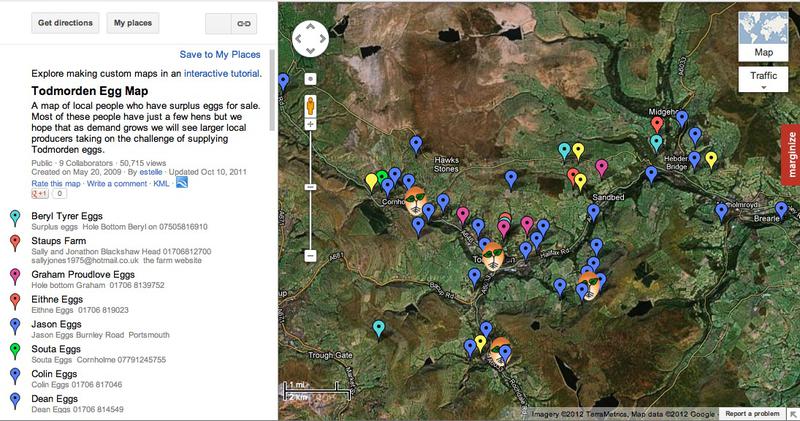This screenshot has width=800, height=421.
Task: Select Staups Farm red marker in list
Action: [15, 243]
